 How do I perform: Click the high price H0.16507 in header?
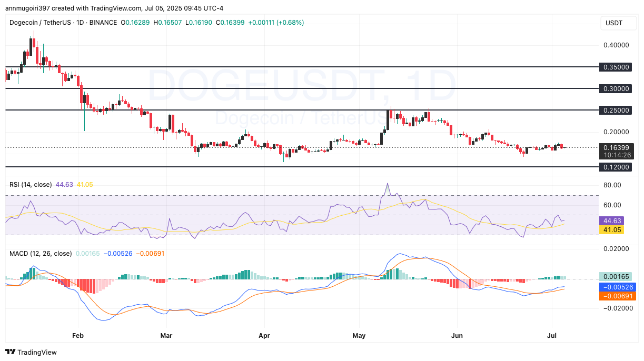tap(167, 23)
